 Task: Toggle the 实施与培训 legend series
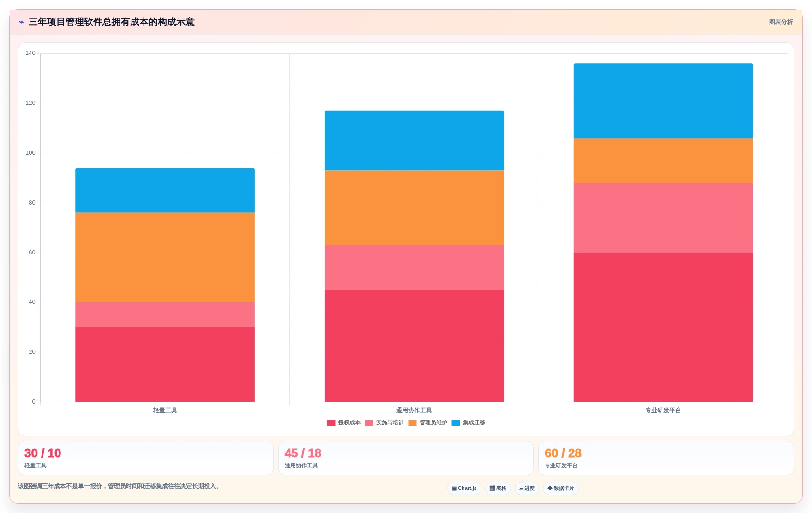(x=384, y=422)
